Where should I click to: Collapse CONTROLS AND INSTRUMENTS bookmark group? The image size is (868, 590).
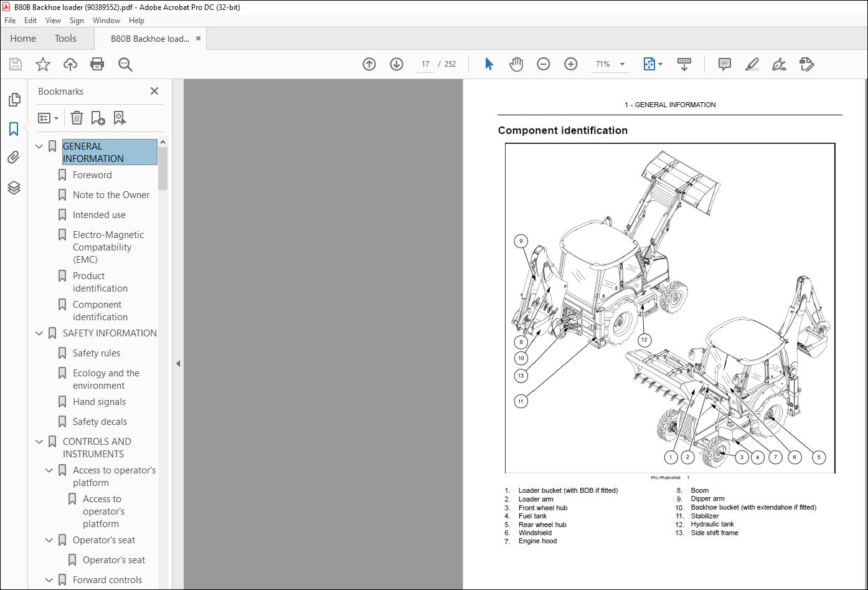click(x=39, y=442)
